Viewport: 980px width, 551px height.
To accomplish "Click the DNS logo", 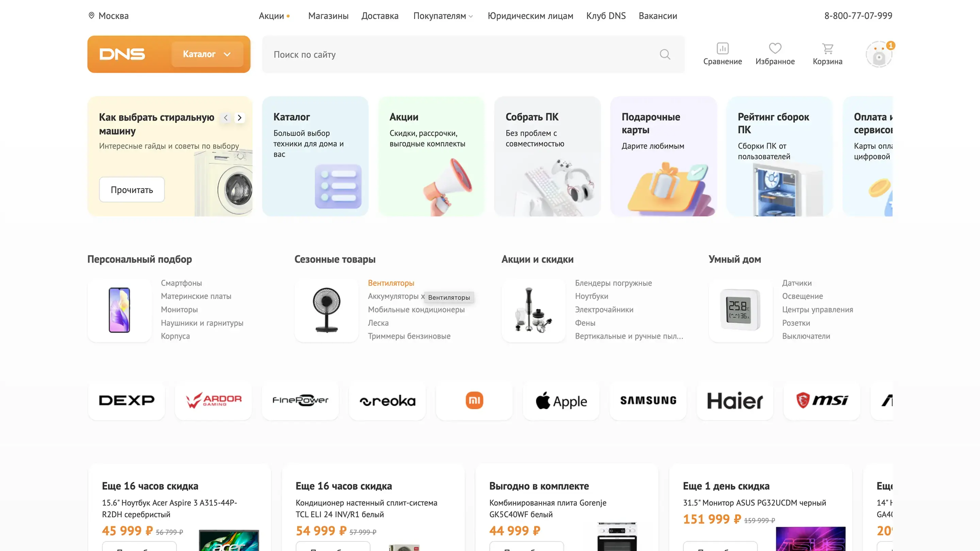I will coord(122,54).
